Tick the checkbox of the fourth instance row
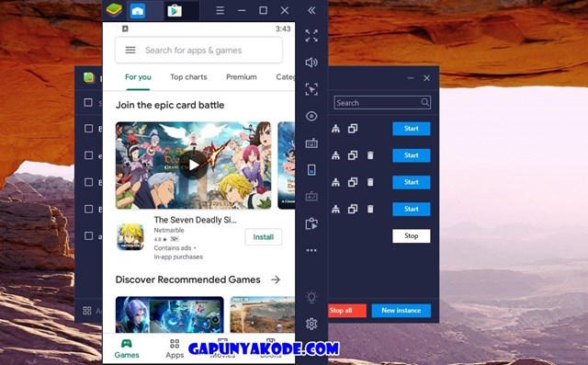 (88, 209)
